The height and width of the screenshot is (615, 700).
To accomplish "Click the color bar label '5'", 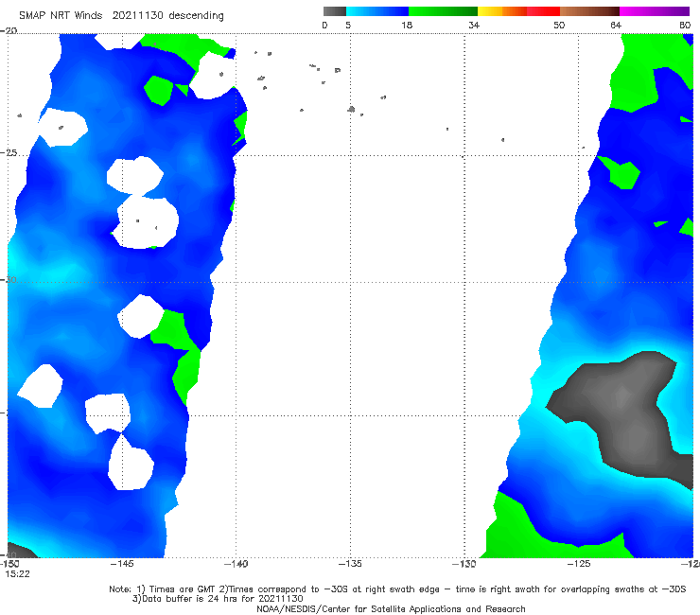I will [348, 26].
